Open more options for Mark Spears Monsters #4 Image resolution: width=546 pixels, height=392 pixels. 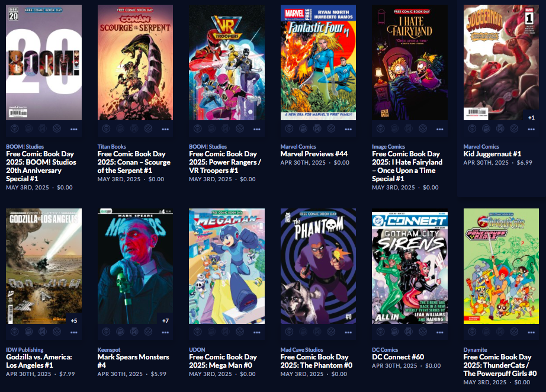coord(165,332)
